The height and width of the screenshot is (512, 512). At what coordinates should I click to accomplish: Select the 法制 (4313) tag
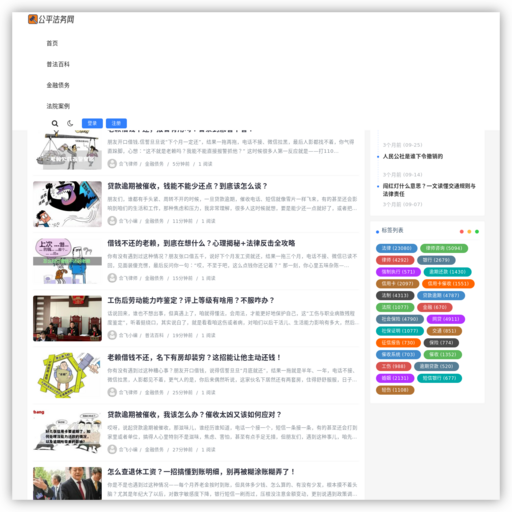click(395, 295)
